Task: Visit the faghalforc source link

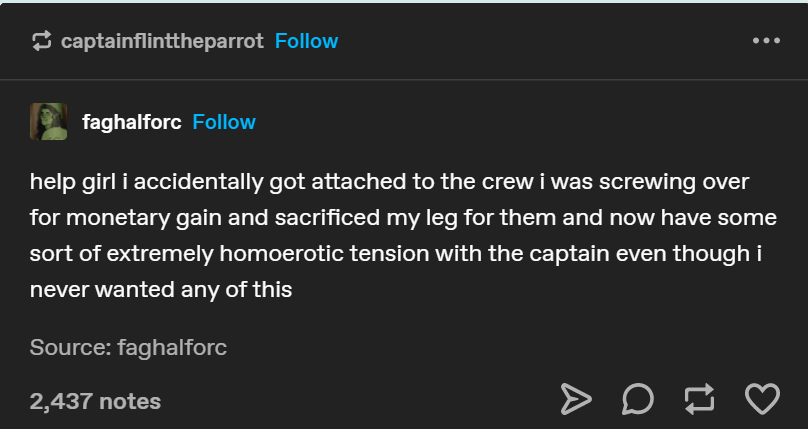Action: (x=172, y=348)
